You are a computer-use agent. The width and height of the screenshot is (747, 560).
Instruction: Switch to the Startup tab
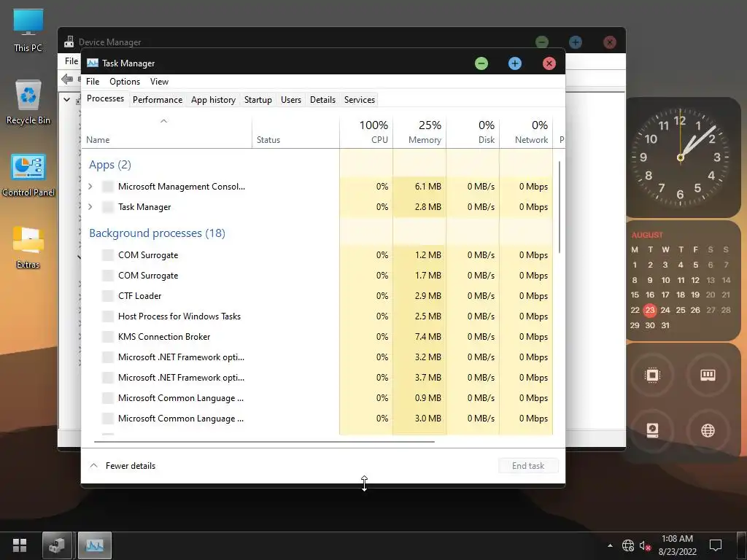tap(258, 99)
